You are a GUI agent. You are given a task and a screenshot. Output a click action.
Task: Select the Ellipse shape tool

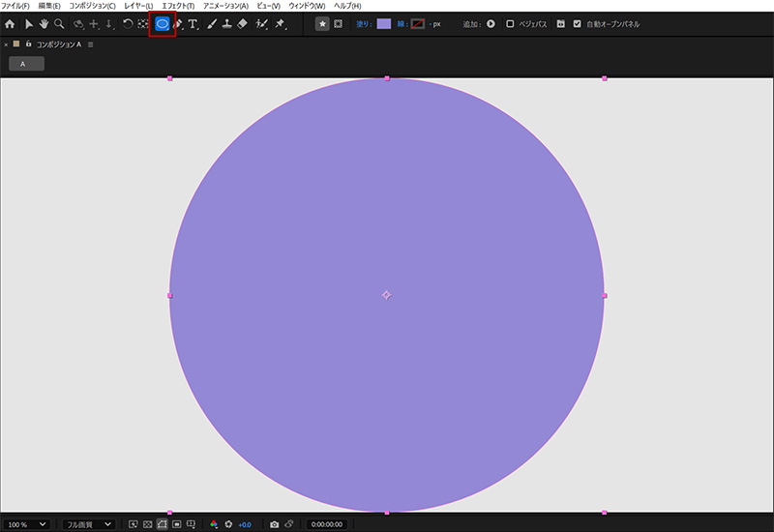(163, 23)
